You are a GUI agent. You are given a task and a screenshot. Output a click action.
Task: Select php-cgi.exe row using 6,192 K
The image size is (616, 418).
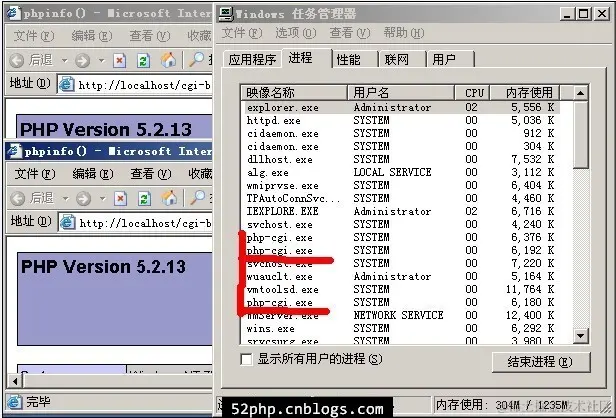pyautogui.click(x=400, y=250)
